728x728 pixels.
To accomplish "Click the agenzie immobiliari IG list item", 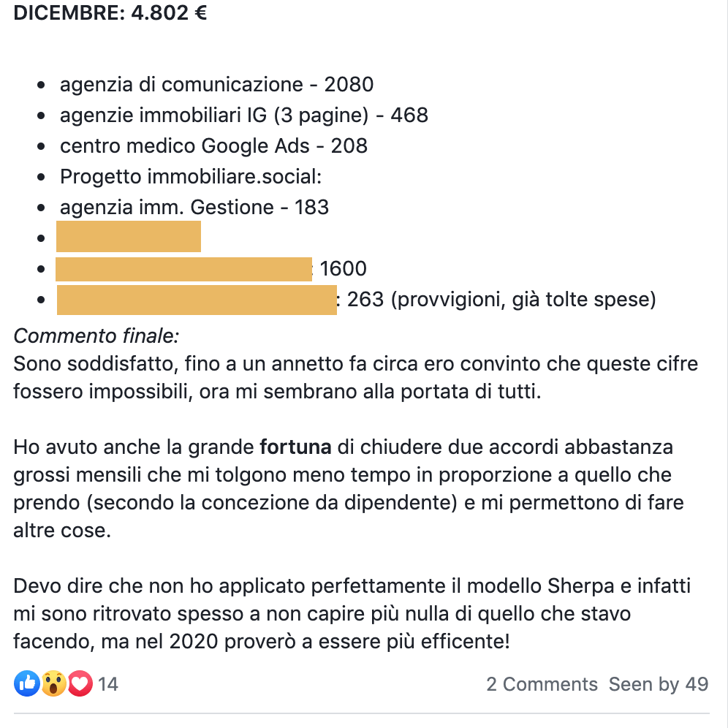I will 243,115.
